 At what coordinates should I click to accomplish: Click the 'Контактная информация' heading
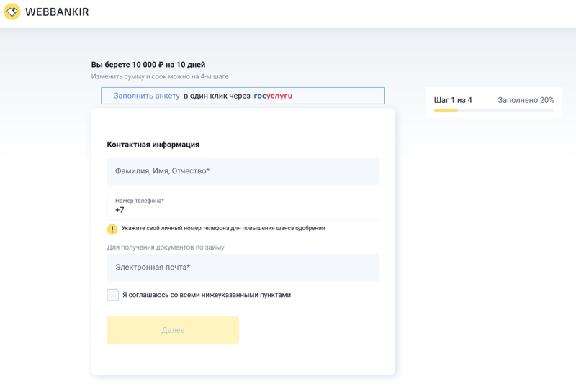pos(153,145)
